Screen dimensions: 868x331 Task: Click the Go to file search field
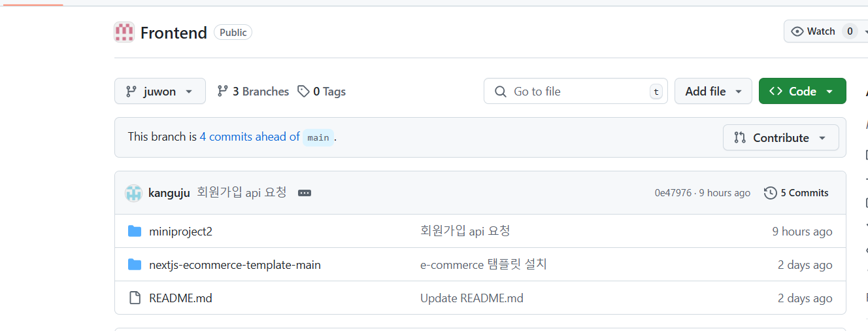[575, 91]
